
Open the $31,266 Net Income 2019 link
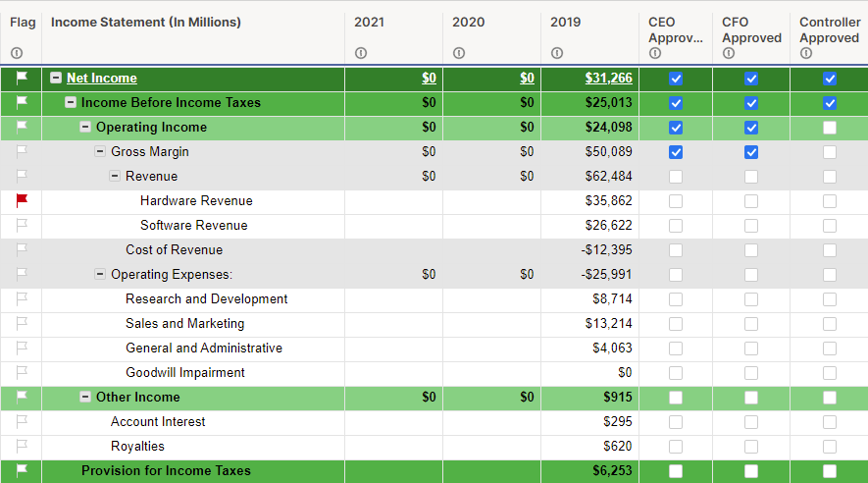[x=608, y=79]
